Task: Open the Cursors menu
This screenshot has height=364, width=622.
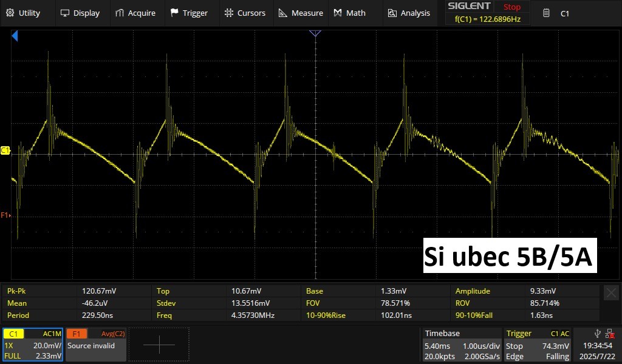Action: 245,13
